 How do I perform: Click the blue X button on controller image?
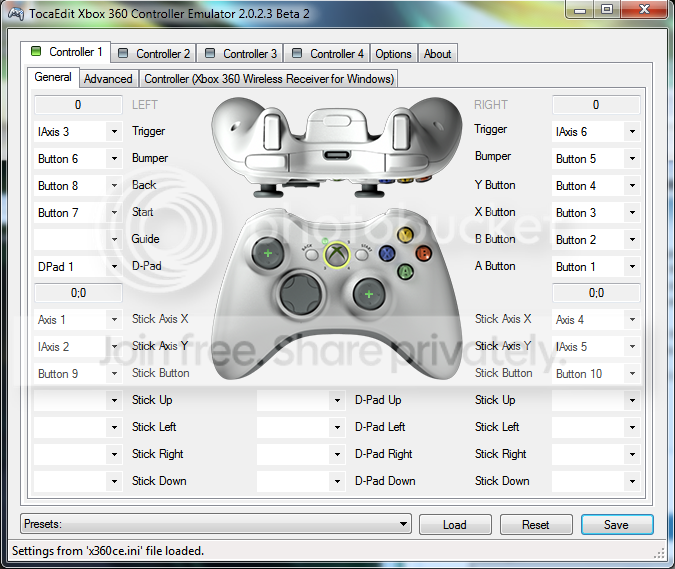(387, 254)
